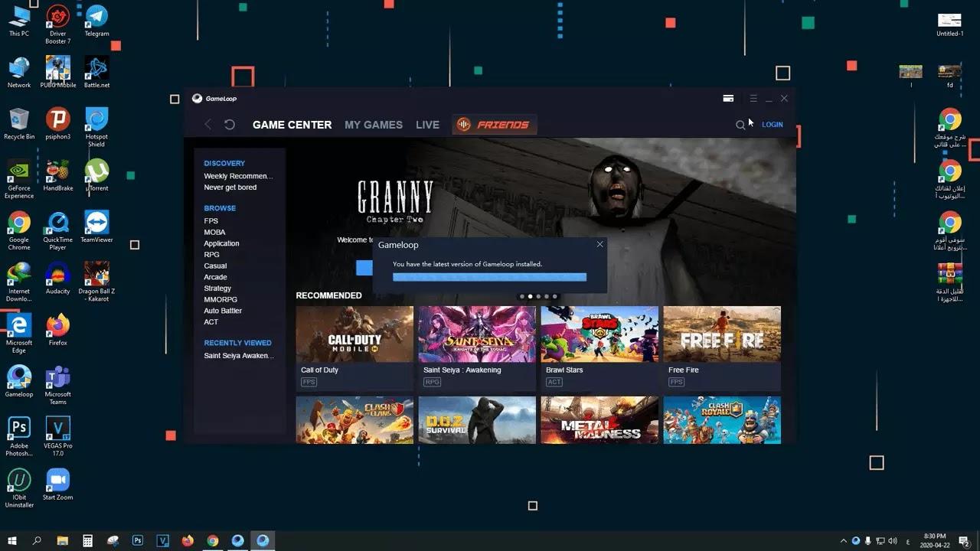Browse the MMORPG category
The height and width of the screenshot is (551, 980).
click(x=220, y=299)
